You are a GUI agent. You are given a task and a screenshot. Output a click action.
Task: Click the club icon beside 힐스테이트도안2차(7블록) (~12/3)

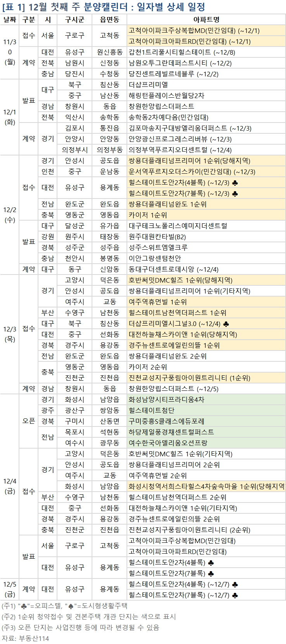point(235,193)
